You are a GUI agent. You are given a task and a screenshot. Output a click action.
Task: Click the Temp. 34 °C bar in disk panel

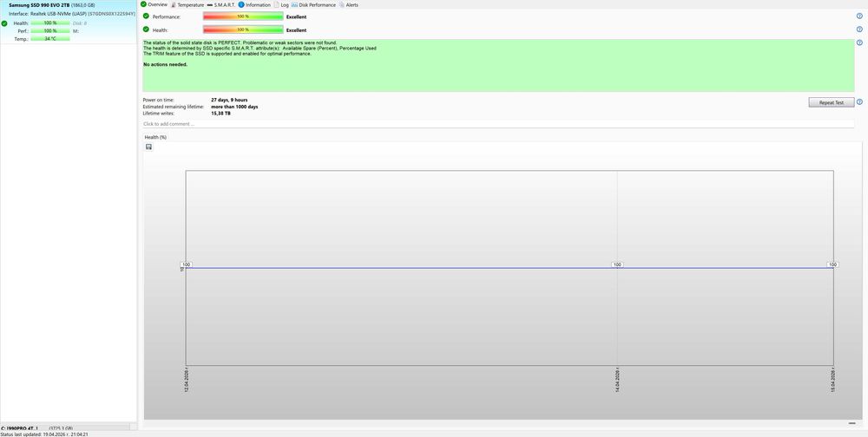point(50,39)
